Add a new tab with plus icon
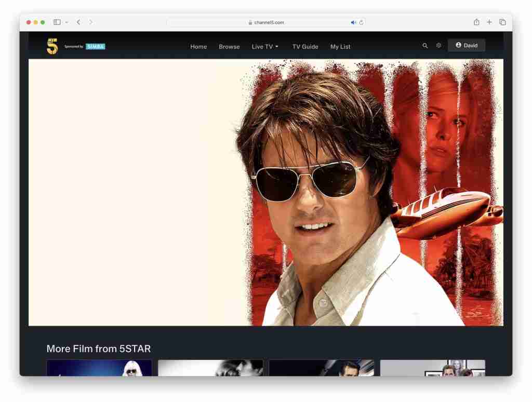Image resolution: width=532 pixels, height=402 pixels. pyautogui.click(x=489, y=22)
